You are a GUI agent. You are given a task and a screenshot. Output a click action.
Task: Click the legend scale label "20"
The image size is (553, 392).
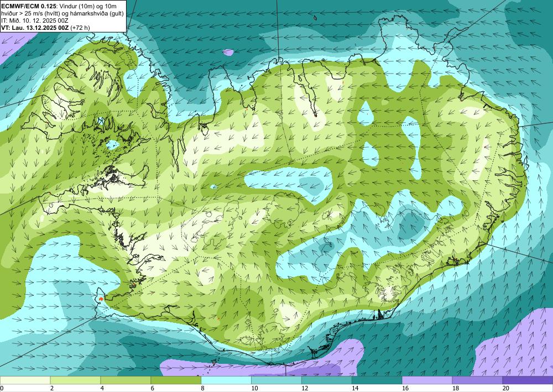click(x=506, y=389)
